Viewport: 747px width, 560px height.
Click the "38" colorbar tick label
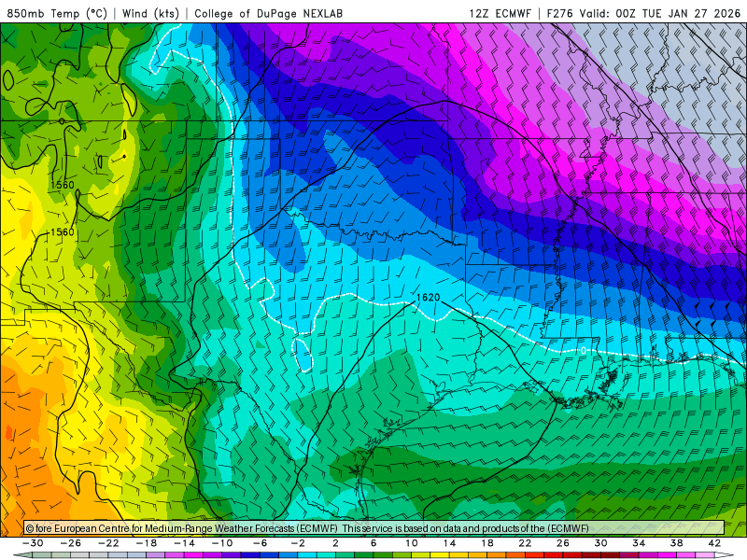(676, 543)
